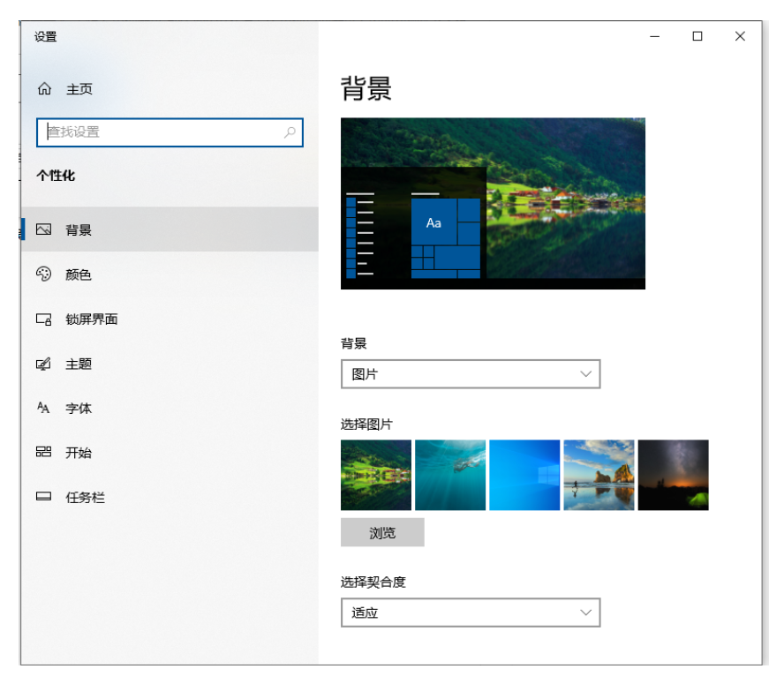Click the 开始 Start layout icon
This screenshot has height=684, width=784.
click(42, 452)
